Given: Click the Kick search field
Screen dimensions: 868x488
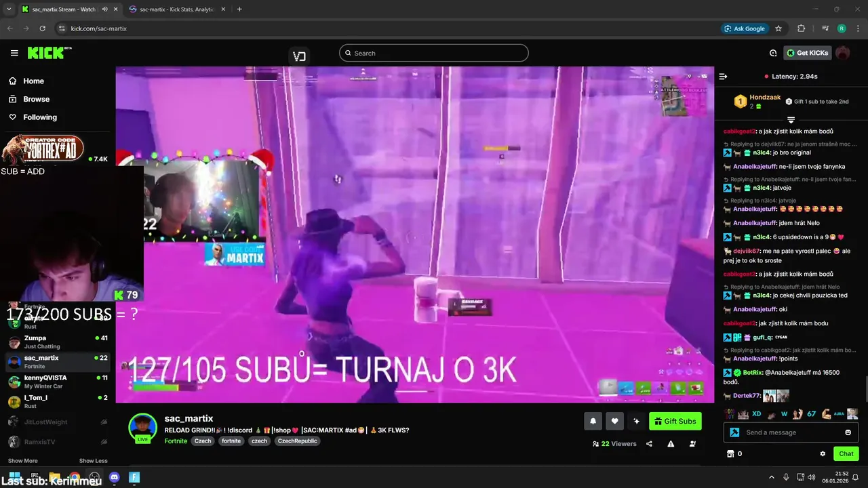Looking at the screenshot, I should (434, 53).
